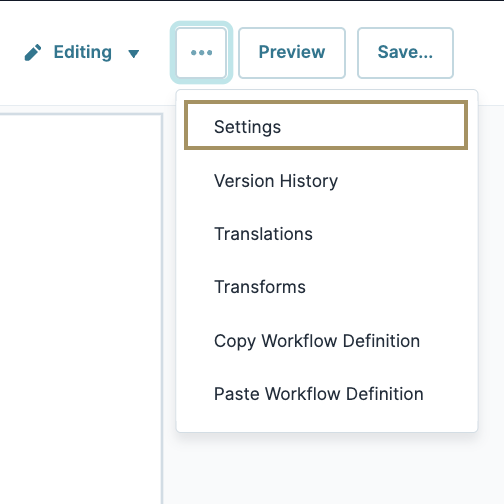Click the three-dots more options button
Viewport: 504px width, 504px height.
point(201,53)
